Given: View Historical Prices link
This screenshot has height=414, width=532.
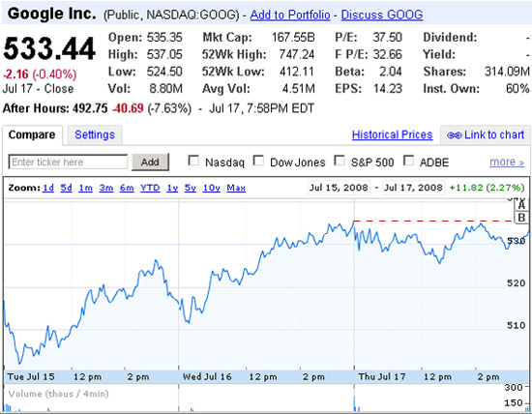Looking at the screenshot, I should pyautogui.click(x=392, y=134).
